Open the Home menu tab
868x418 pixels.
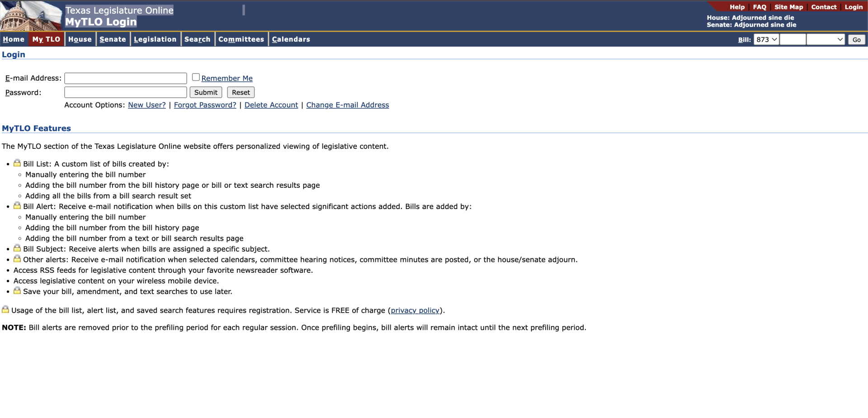point(14,39)
